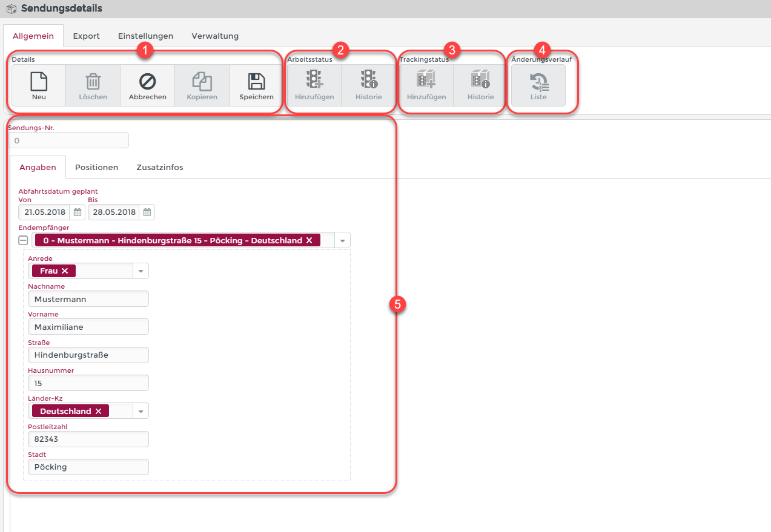Open the Arbeitsstatus Historie
The image size is (771, 532).
369,85
